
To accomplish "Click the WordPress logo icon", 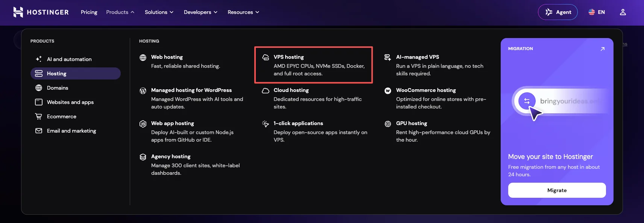I will click(143, 91).
